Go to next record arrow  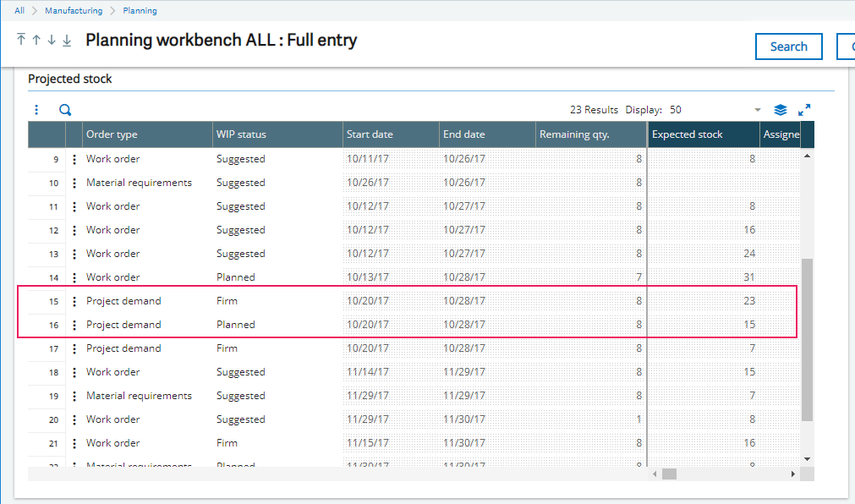pyautogui.click(x=52, y=40)
